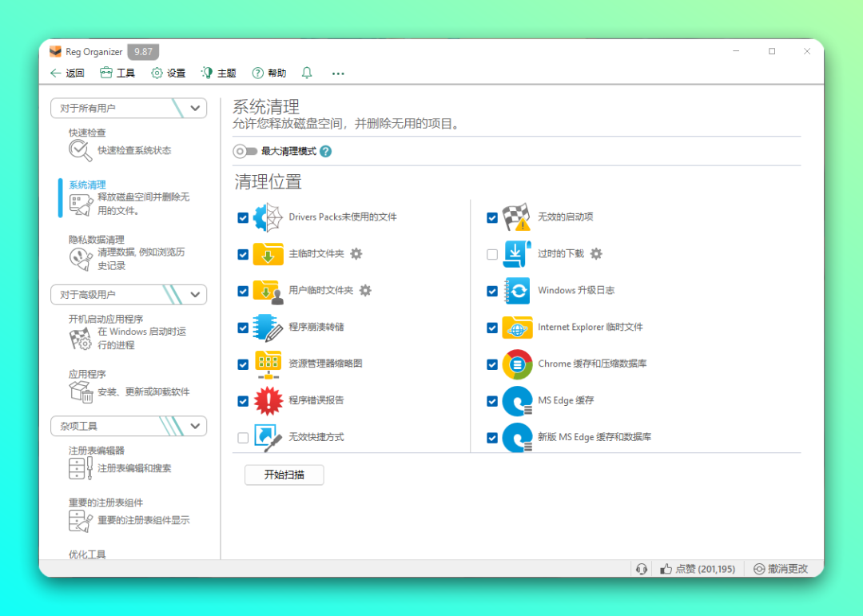The height and width of the screenshot is (616, 863).
Task: Click the Chrome 缓存和压缩数据库 icon
Action: tap(517, 364)
